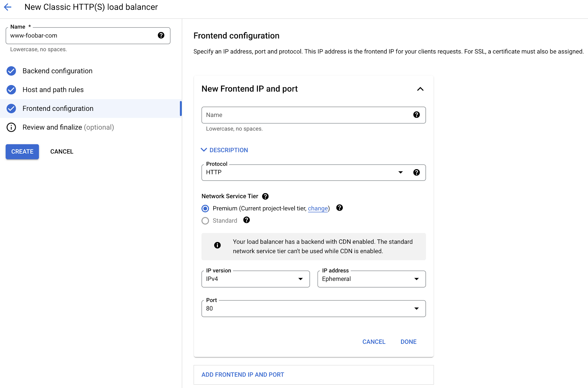The height and width of the screenshot is (388, 588).
Task: Collapse New Frontend IP and port panel
Action: (420, 89)
